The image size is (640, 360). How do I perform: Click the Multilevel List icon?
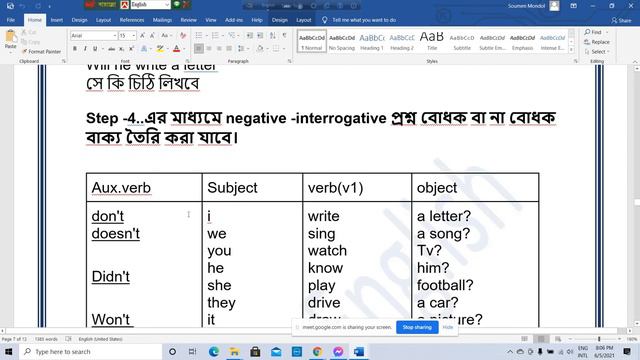point(231,36)
